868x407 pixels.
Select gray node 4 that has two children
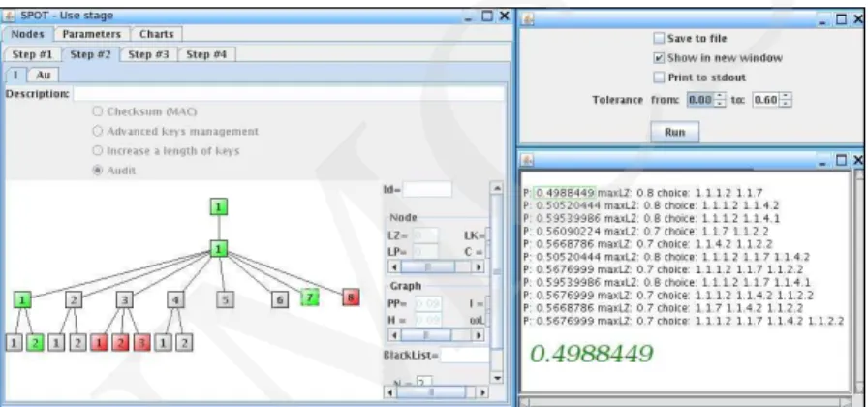click(175, 300)
